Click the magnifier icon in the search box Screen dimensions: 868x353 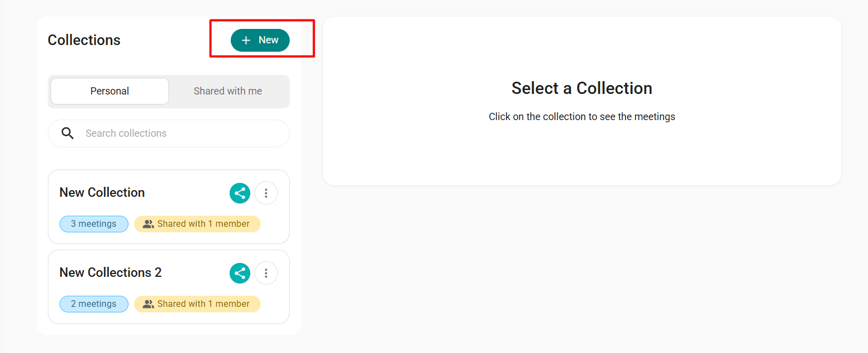click(x=68, y=133)
